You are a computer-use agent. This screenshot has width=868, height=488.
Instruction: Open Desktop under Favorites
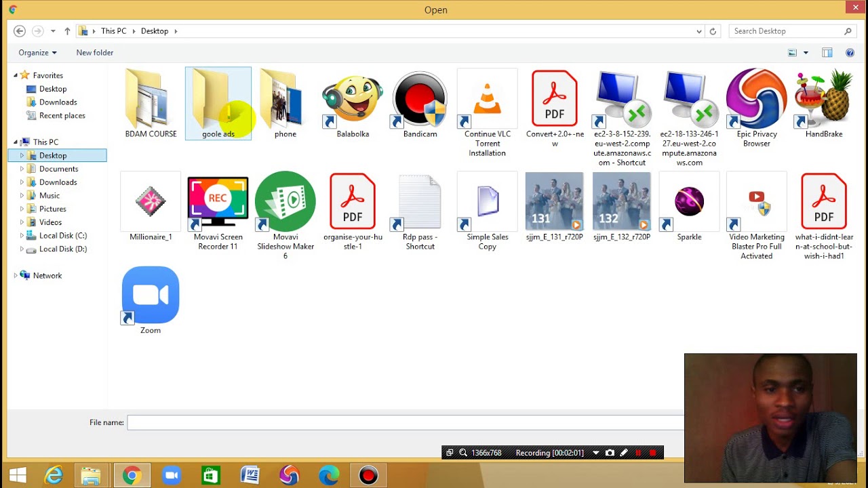(53, 89)
